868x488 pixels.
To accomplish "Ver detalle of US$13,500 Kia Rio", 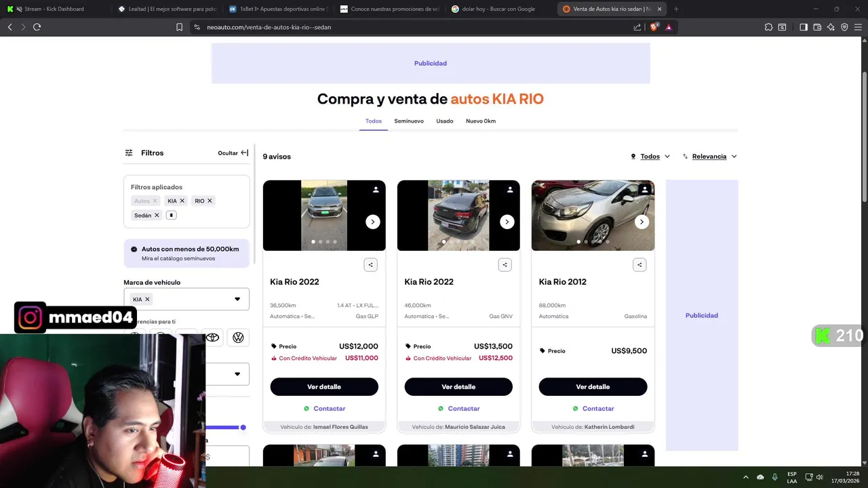I will (458, 387).
